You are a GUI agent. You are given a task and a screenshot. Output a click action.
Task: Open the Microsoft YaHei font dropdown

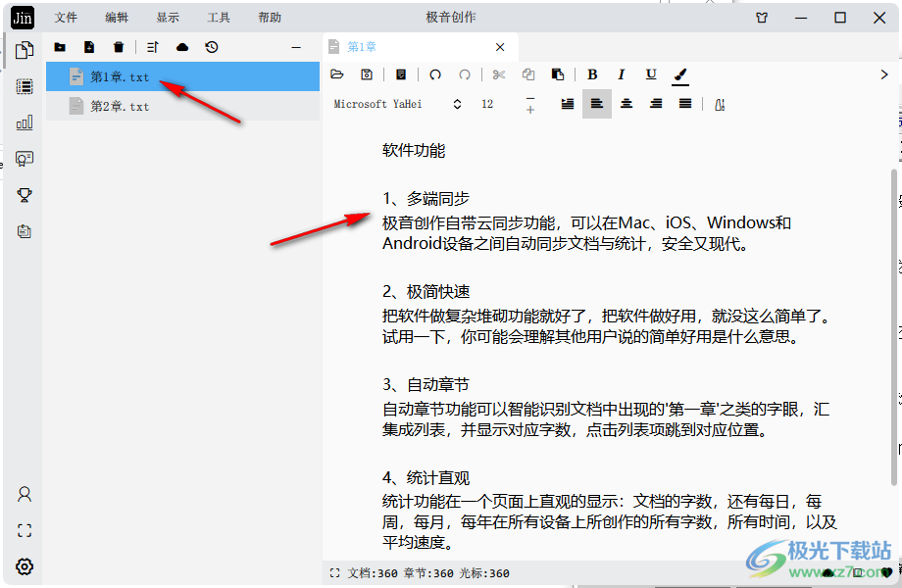click(398, 104)
